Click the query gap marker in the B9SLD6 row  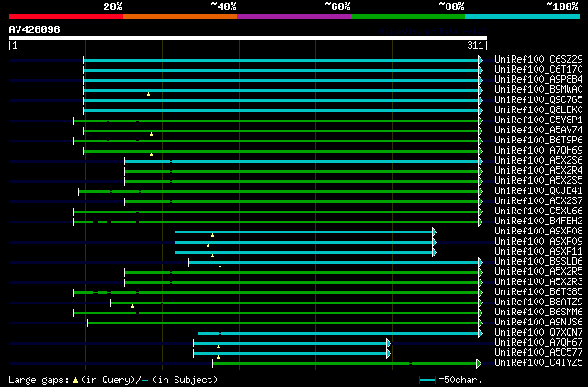point(220,266)
